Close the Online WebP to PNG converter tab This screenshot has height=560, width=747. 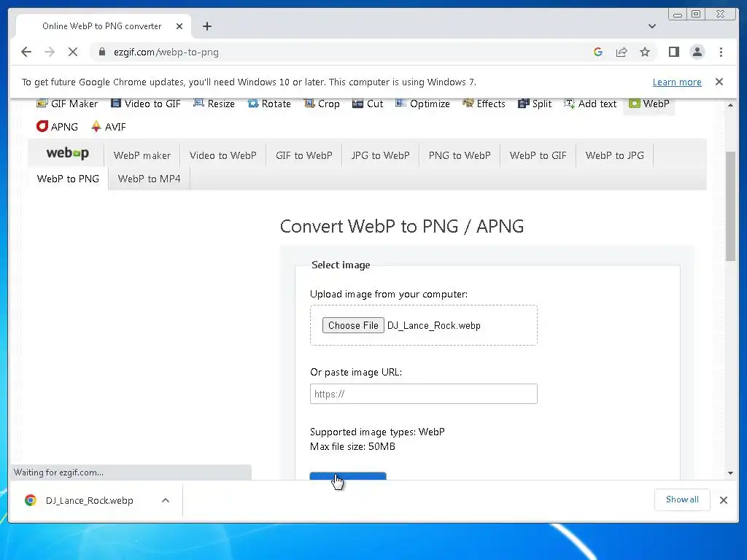tap(179, 26)
